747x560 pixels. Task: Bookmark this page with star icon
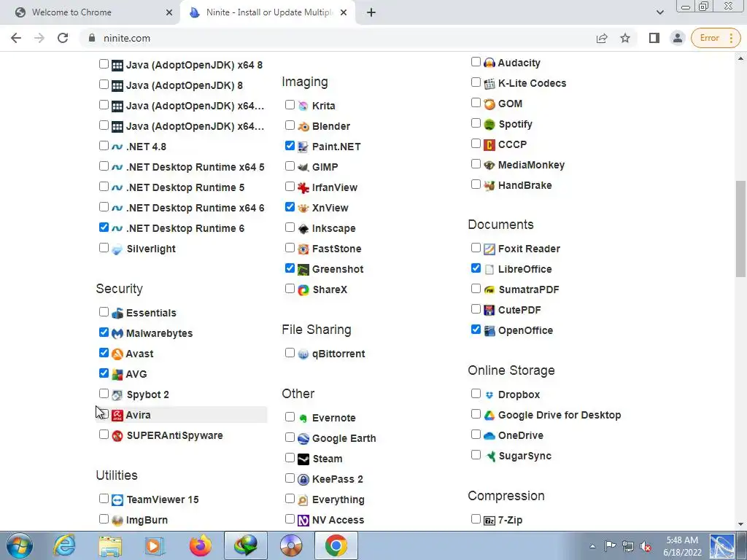pos(625,38)
